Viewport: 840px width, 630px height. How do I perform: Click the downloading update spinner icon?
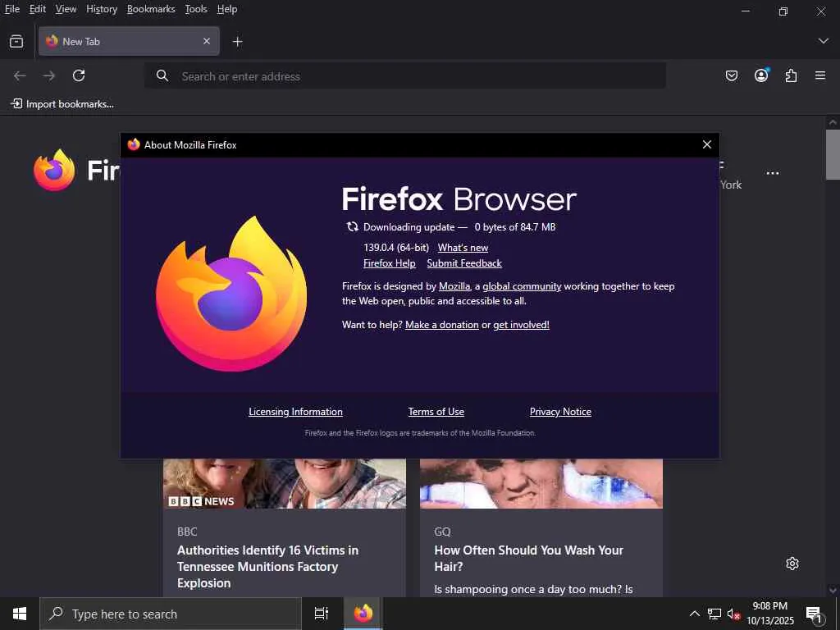click(352, 226)
